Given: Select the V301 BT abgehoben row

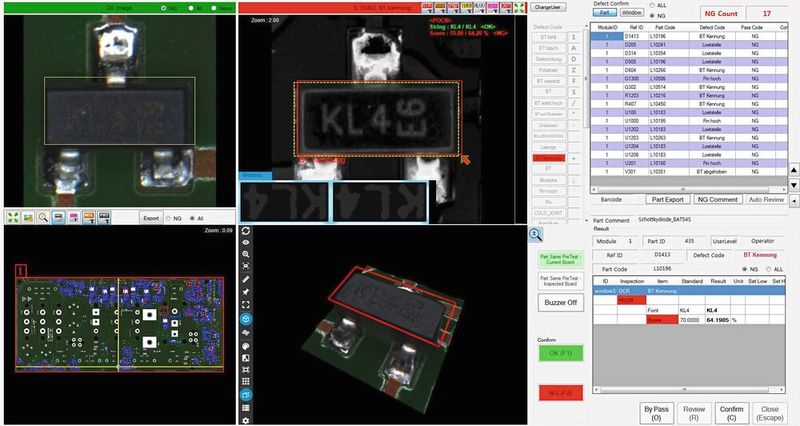Looking at the screenshot, I should point(688,172).
